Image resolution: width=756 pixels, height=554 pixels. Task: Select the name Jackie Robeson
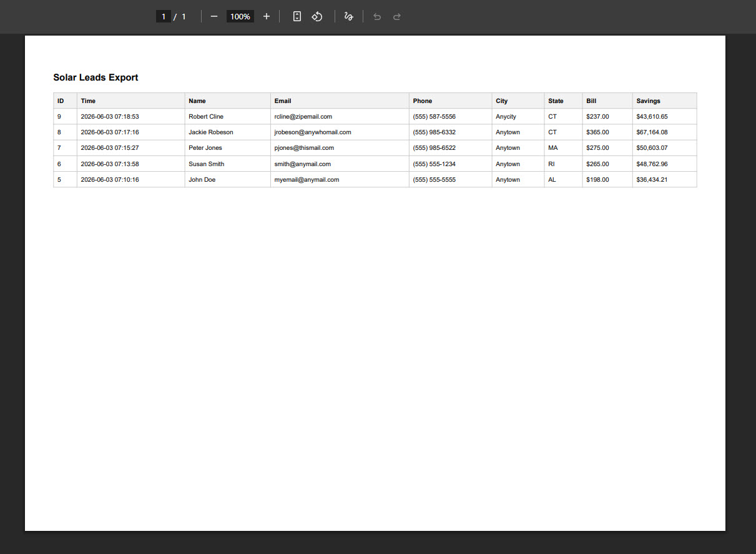(211, 132)
